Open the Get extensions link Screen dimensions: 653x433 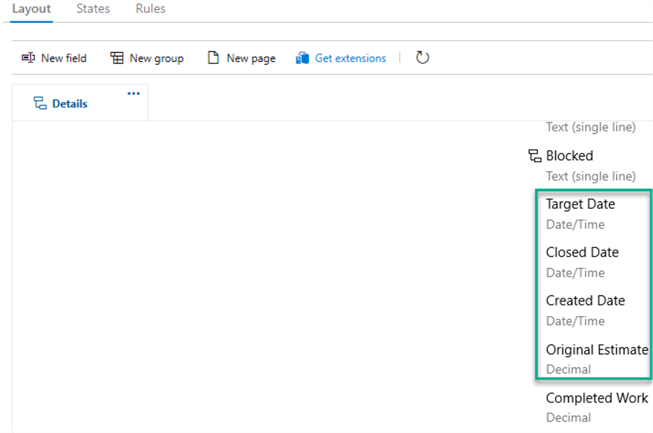click(x=350, y=58)
